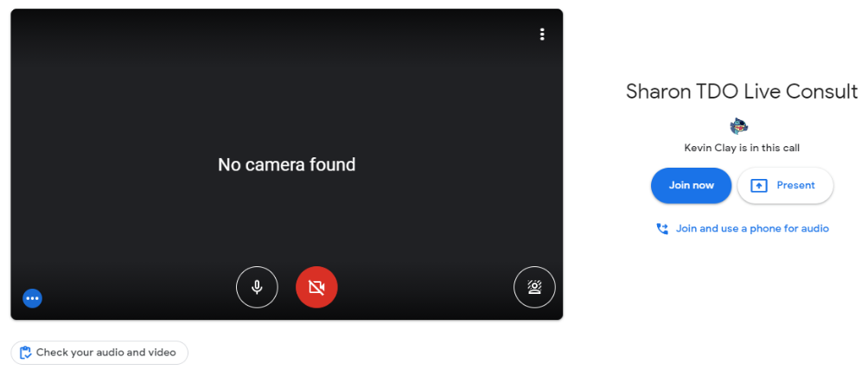This screenshot has width=868, height=389.
Task: Open the visual effects background option
Action: tap(534, 287)
